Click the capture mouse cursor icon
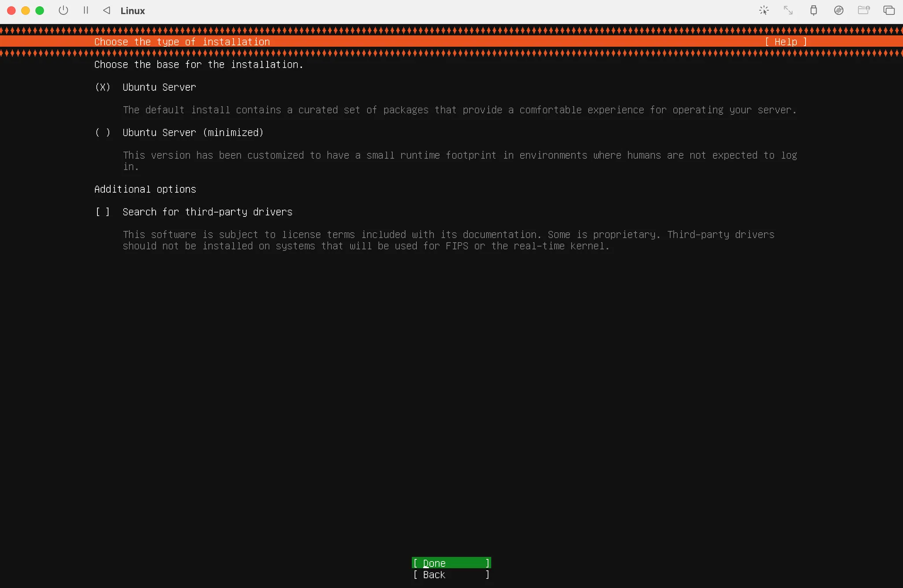Image resolution: width=903 pixels, height=588 pixels. point(764,10)
